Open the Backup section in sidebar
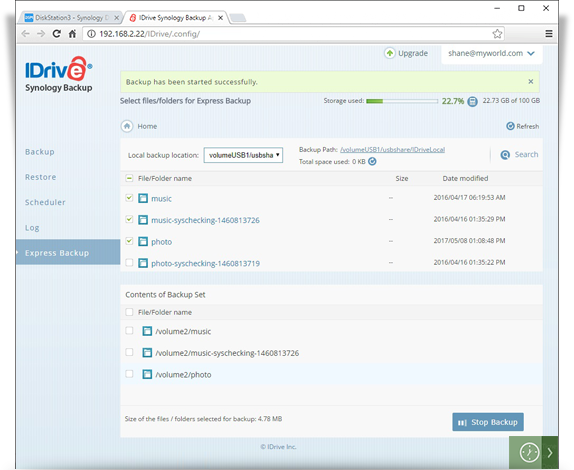The image size is (574, 470). [x=40, y=152]
